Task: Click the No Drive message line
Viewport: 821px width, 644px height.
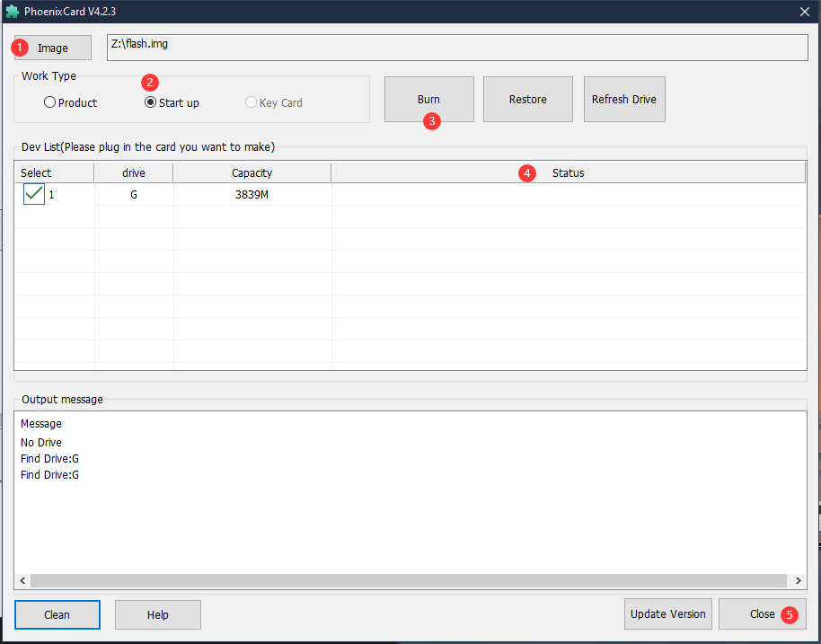Action: 41,443
